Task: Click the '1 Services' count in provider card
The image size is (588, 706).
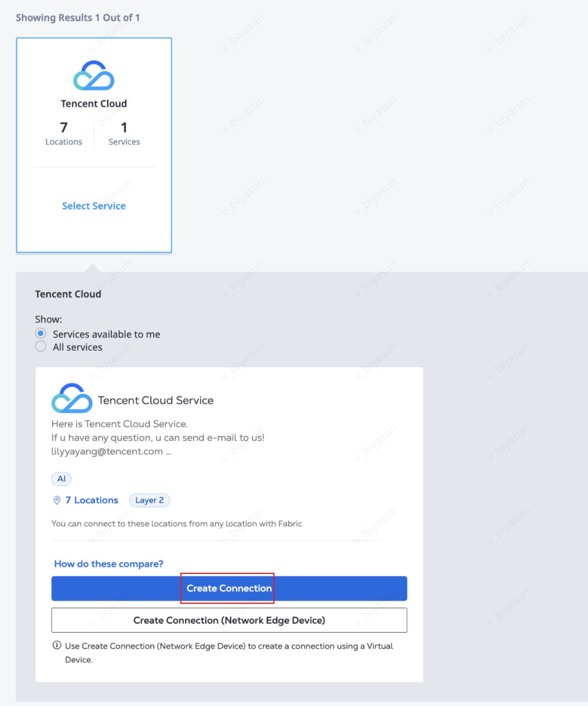Action: (x=124, y=134)
